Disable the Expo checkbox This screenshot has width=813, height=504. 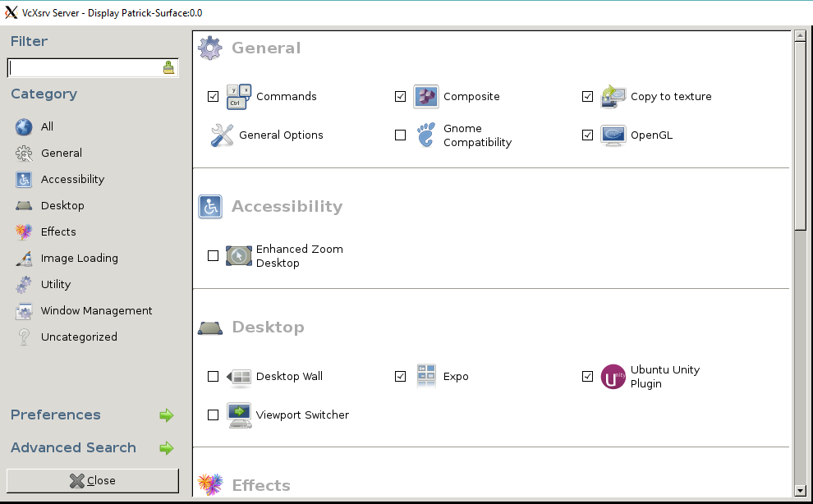pyautogui.click(x=400, y=377)
